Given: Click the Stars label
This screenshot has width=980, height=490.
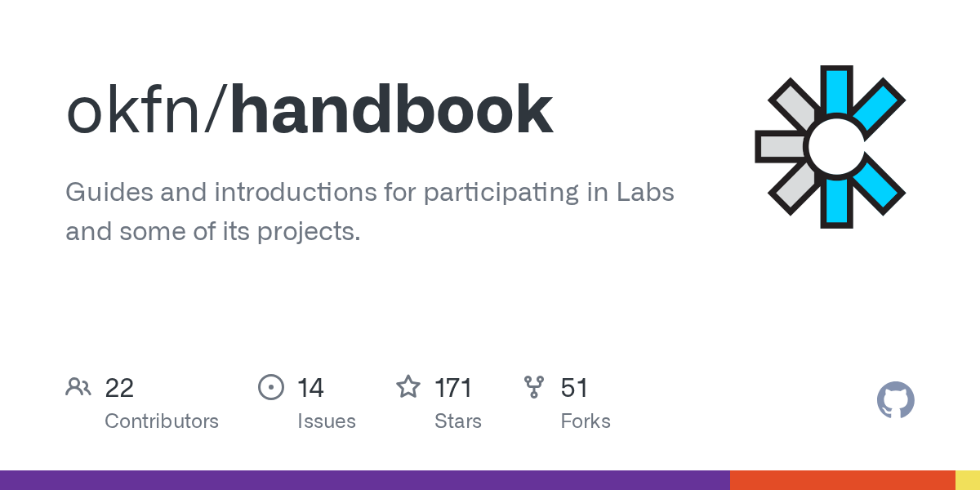Looking at the screenshot, I should click(457, 421).
